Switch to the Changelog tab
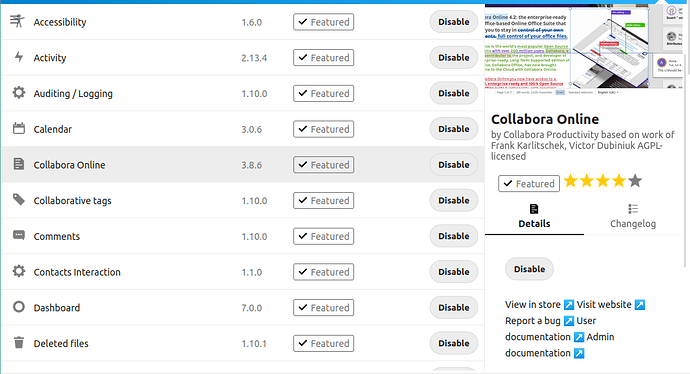690x374 pixels. [633, 216]
